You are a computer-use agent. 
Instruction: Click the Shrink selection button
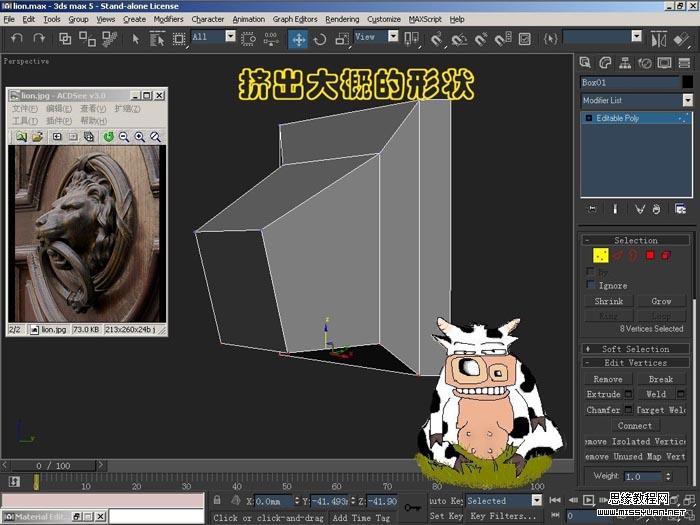click(x=609, y=301)
